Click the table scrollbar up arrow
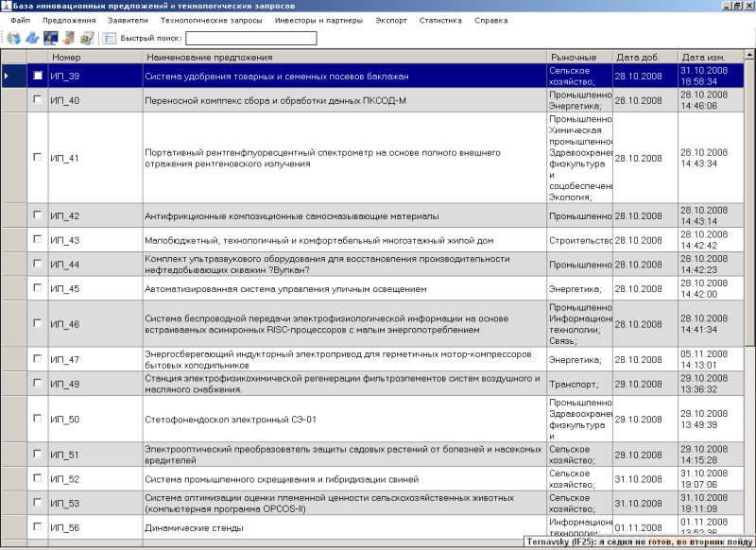 [749, 55]
